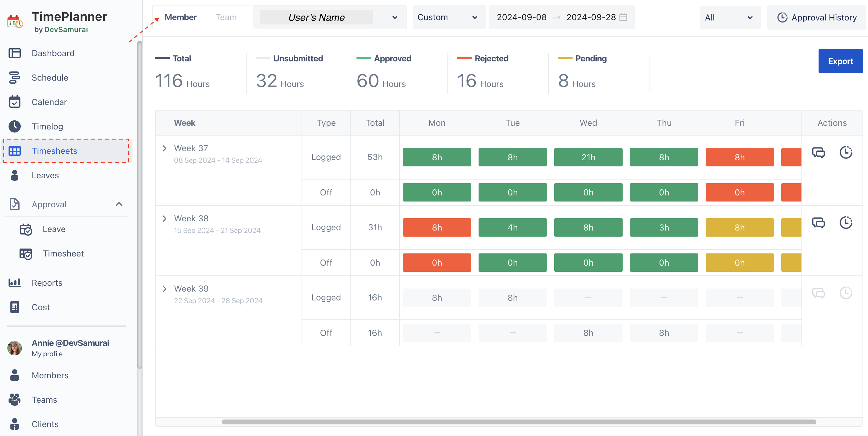Open comments for Week 38
The width and height of the screenshot is (868, 436).
point(818,223)
